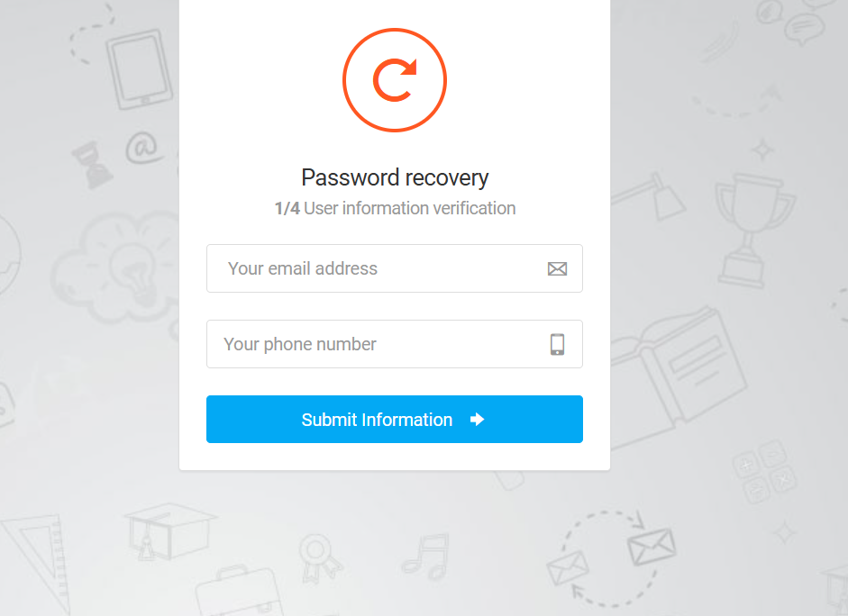This screenshot has width=848, height=616.
Task: Click the @ symbol background doodle
Action: [x=141, y=149]
